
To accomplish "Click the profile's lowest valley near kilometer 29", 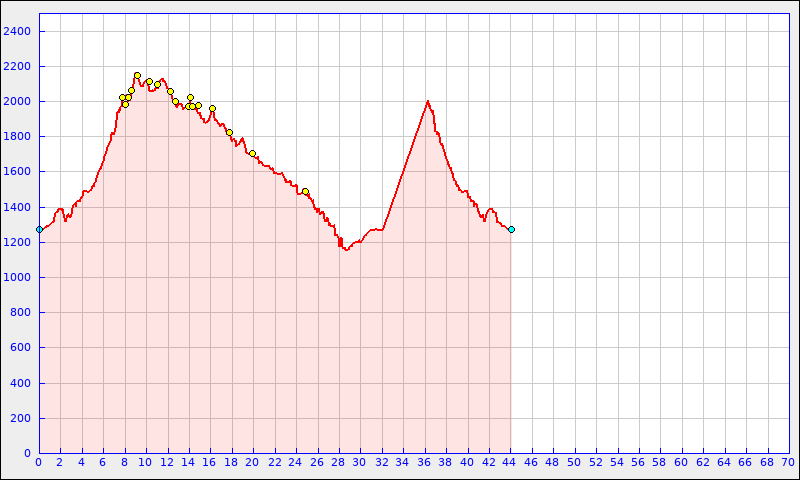I will 346,249.
